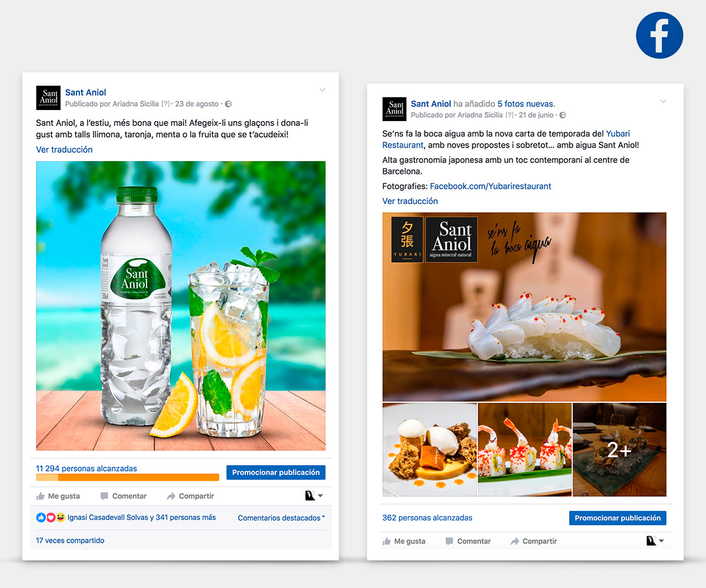The height and width of the screenshot is (588, 706).
Task: Open profile selector under 11 294 personas alcanzadas
Action: click(314, 496)
